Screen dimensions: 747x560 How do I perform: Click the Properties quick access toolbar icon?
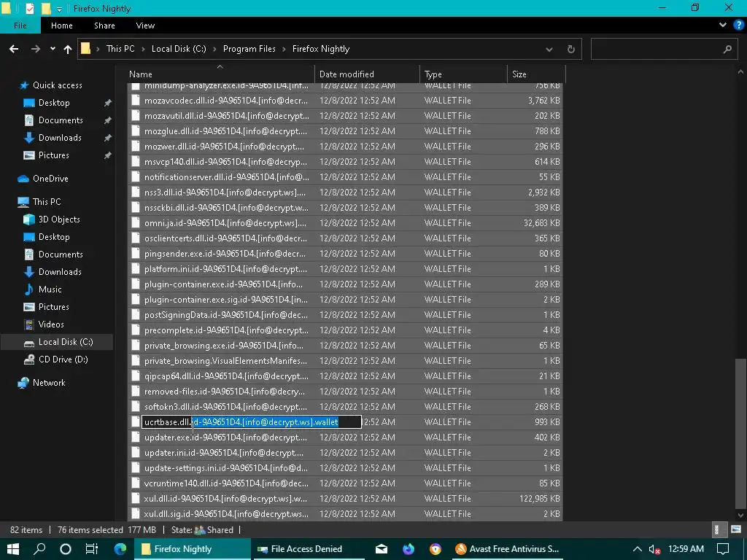29,9
